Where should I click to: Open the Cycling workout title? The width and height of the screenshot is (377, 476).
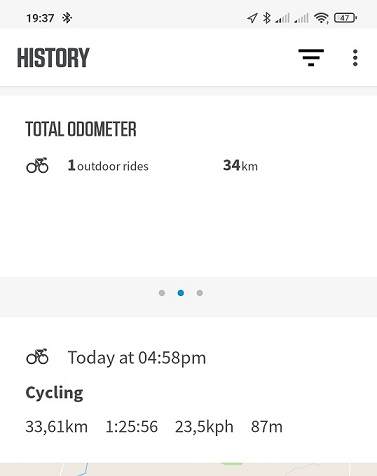click(54, 393)
